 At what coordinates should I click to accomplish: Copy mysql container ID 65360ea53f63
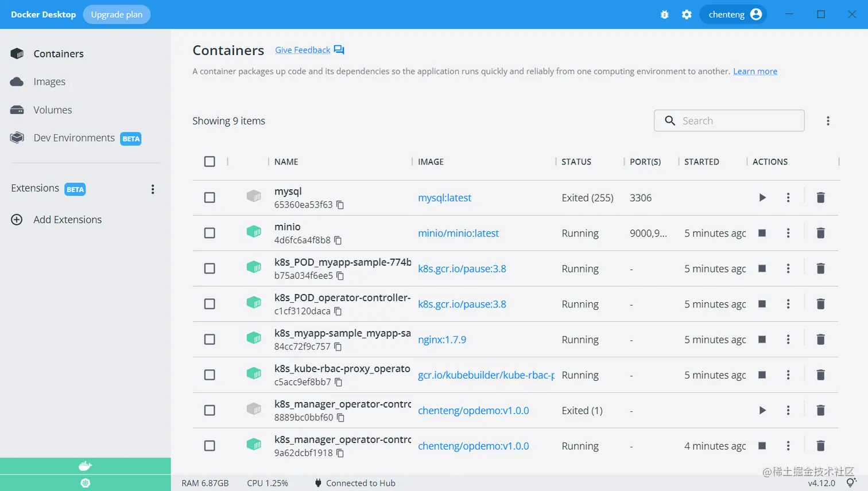pyautogui.click(x=340, y=205)
